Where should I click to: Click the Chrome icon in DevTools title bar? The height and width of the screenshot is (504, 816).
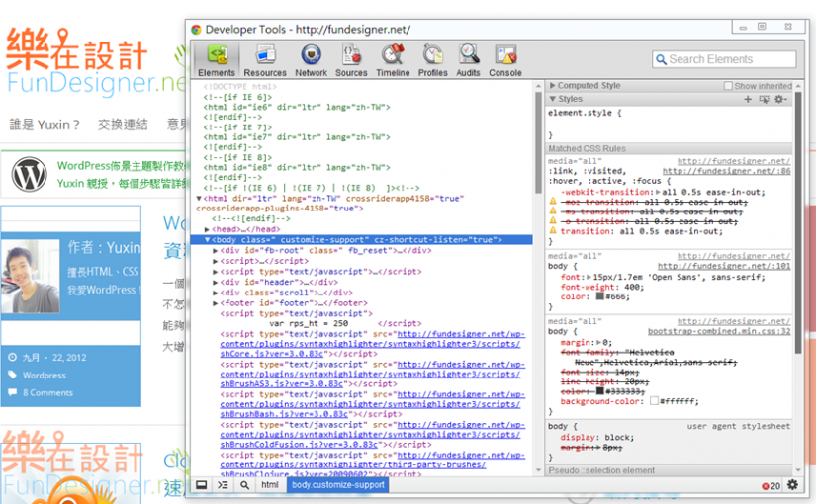[196, 30]
